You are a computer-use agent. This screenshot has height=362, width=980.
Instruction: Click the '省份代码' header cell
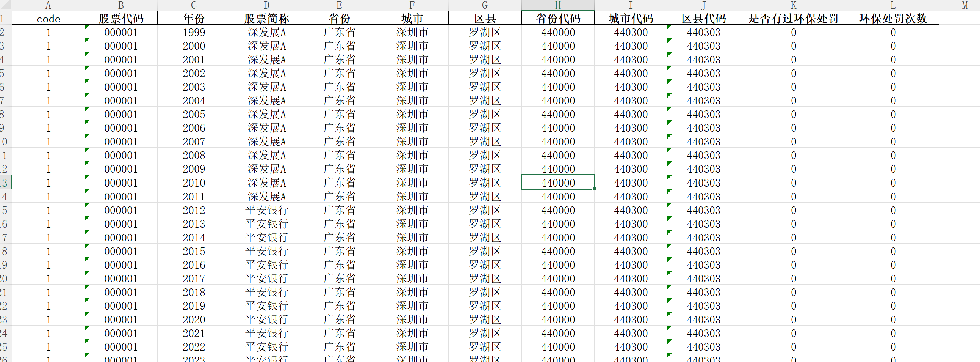[558, 18]
